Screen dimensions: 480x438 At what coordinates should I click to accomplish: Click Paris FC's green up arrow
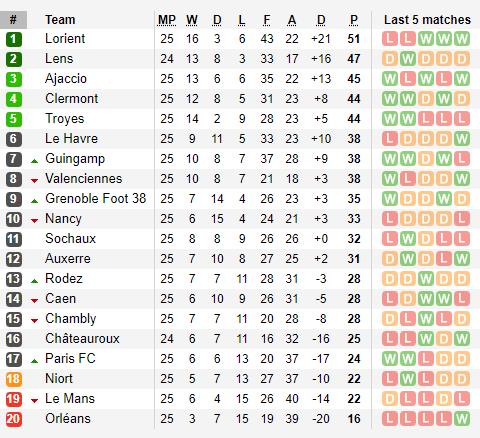click(x=34, y=361)
